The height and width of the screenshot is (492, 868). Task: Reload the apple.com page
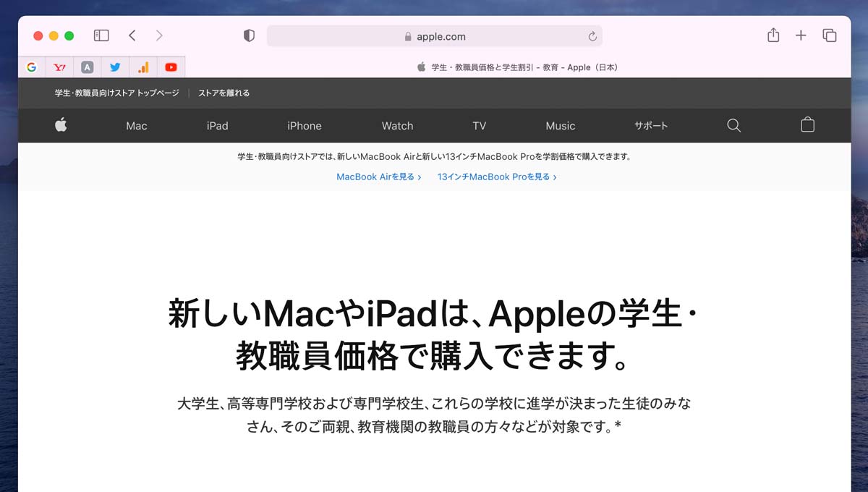tap(592, 36)
